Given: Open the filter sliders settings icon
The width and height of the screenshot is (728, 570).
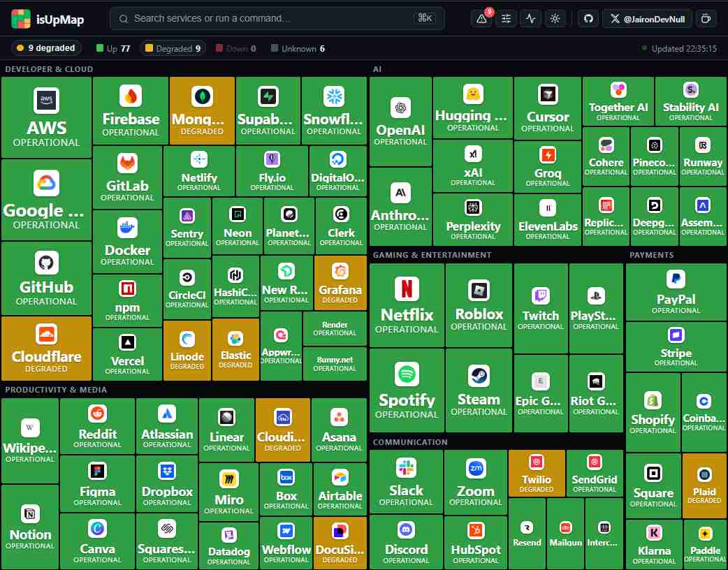Looking at the screenshot, I should 506,19.
